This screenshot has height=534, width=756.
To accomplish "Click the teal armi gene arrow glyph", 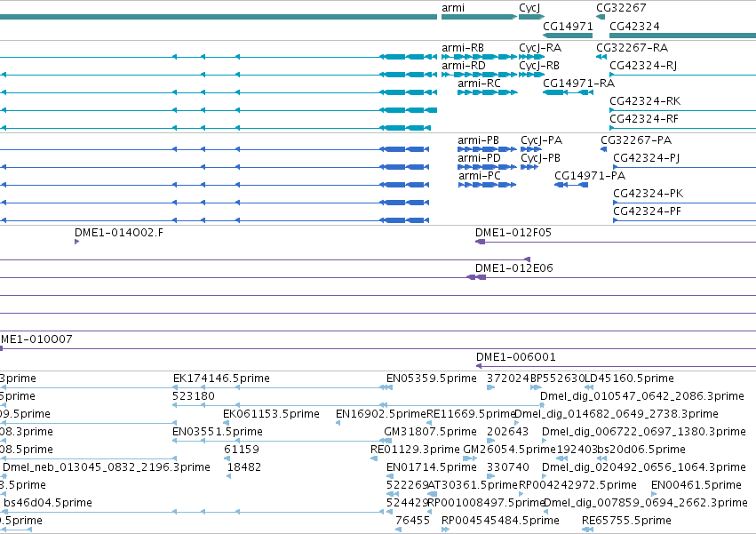I will (479, 17).
